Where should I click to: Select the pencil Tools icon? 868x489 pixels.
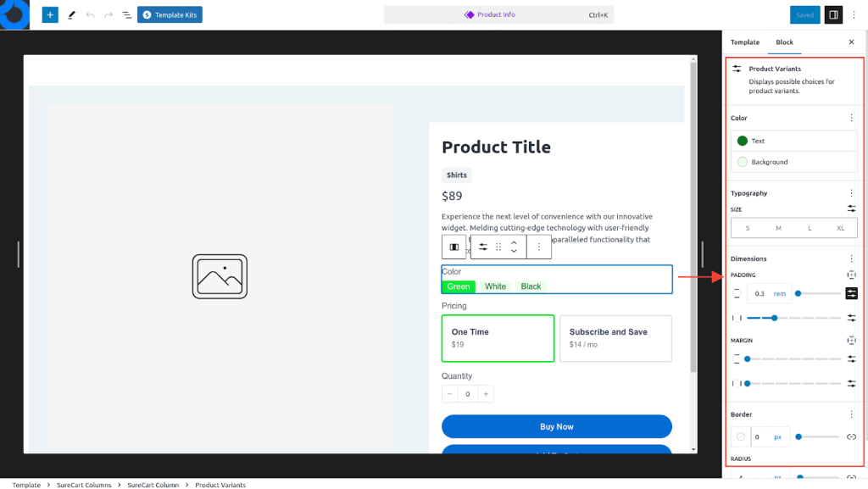click(71, 15)
